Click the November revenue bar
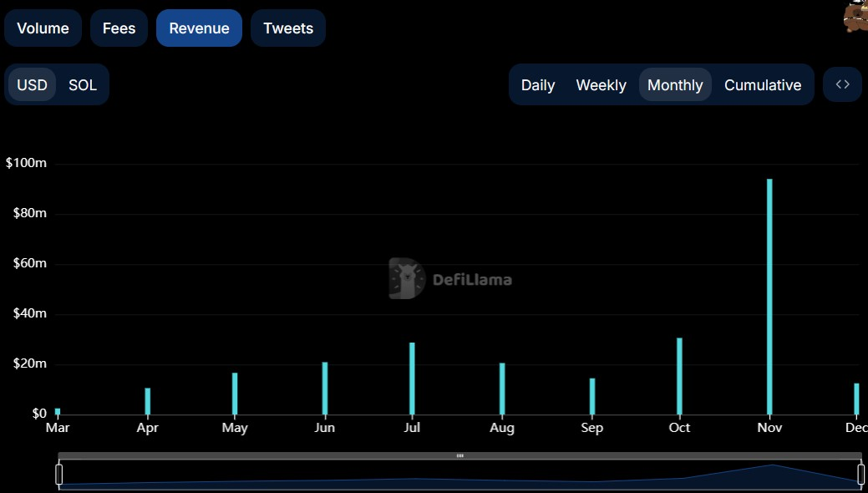This screenshot has height=493, width=868. click(769, 297)
